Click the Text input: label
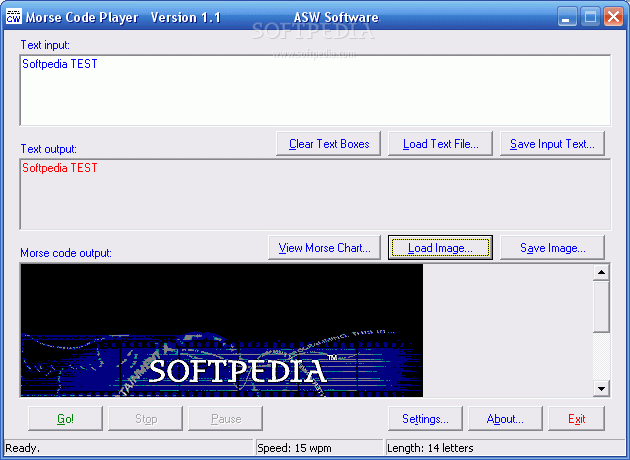Viewport: 630px width, 460px height. (x=45, y=45)
